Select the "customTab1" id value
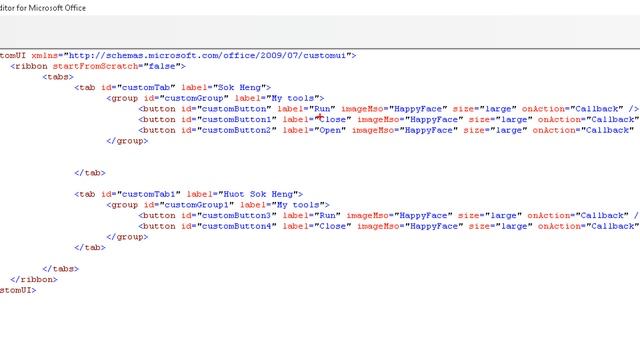Screen dimensions: 640x360 [x=149, y=194]
